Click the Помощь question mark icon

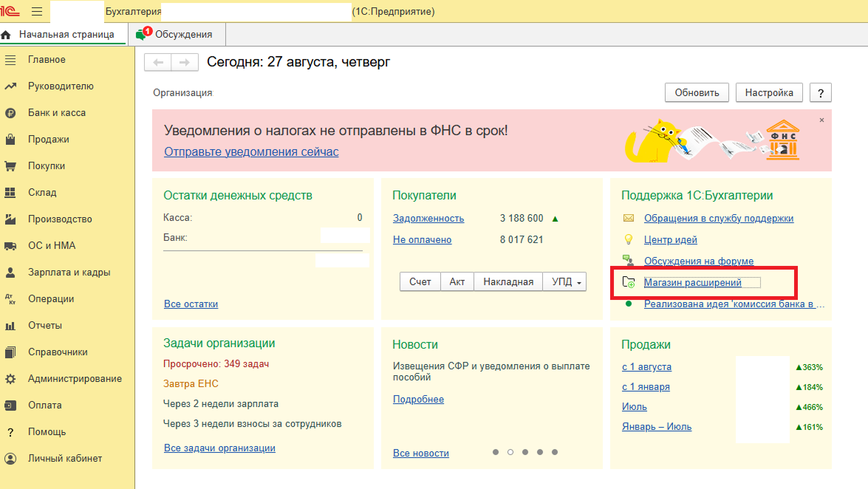click(x=10, y=432)
